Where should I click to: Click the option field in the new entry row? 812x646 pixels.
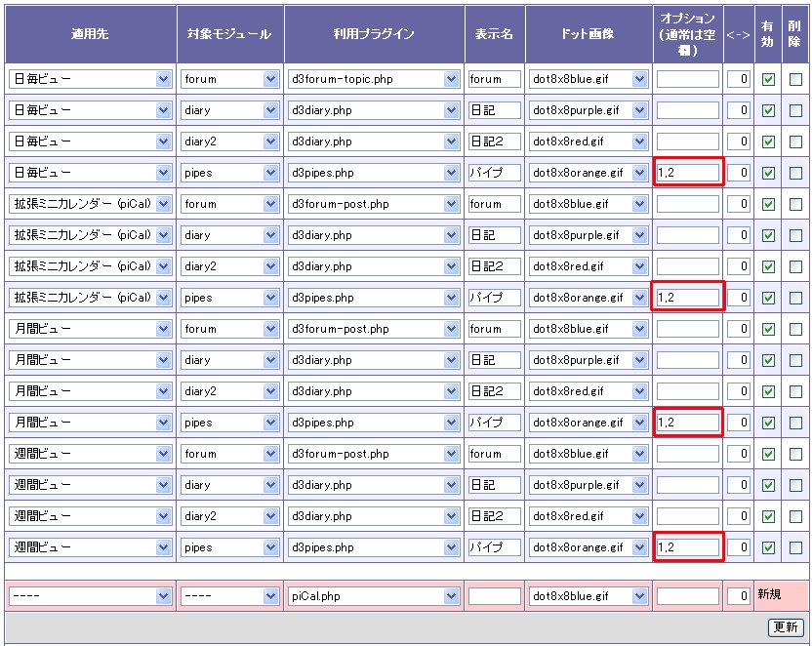(687, 595)
